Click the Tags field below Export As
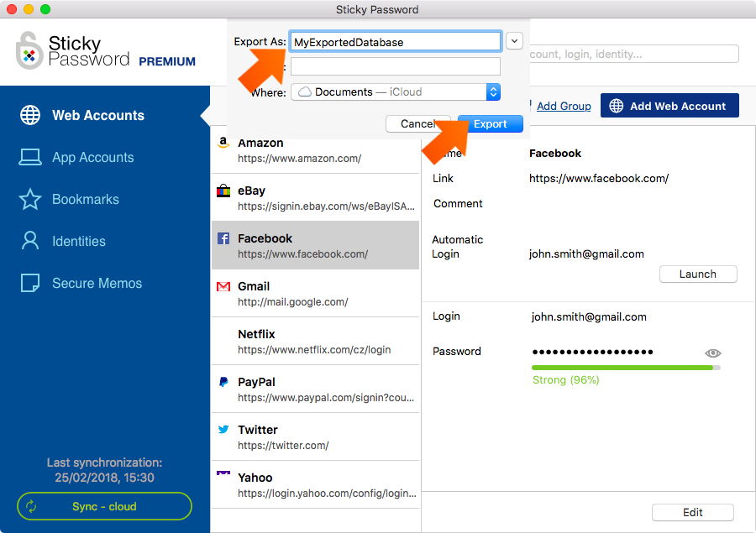 [396, 66]
